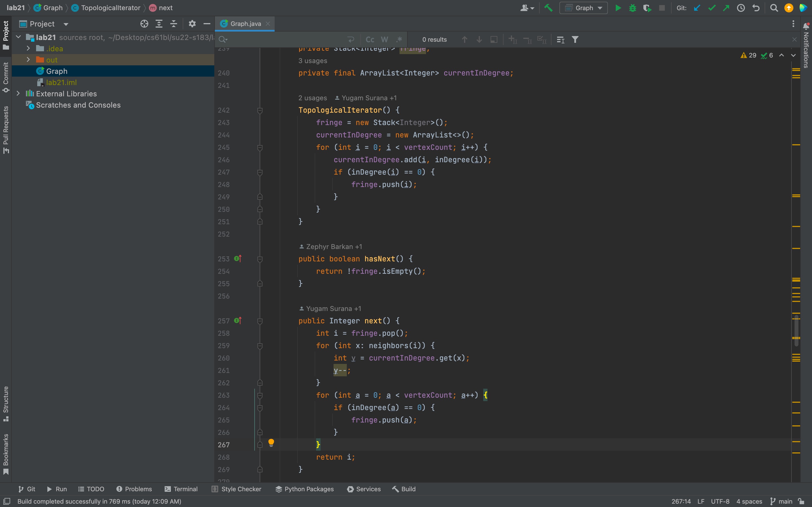Click the main branch widget
This screenshot has width=812, height=507.
(x=782, y=501)
